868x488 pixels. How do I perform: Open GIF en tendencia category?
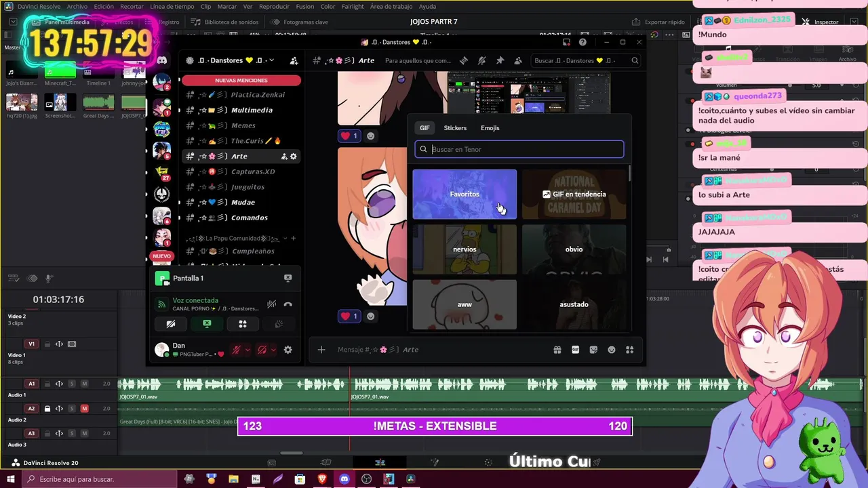574,195
